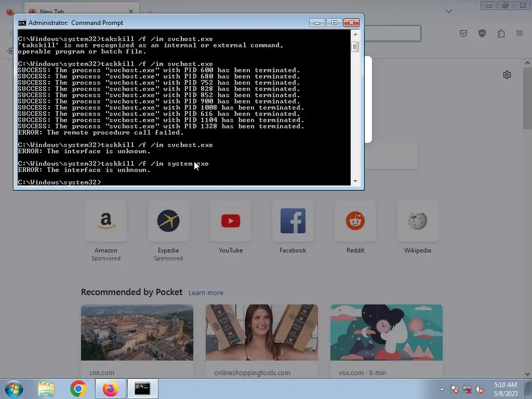This screenshot has height=399, width=532.
Task: Open the Expedia shortcut tile
Action: click(x=168, y=221)
